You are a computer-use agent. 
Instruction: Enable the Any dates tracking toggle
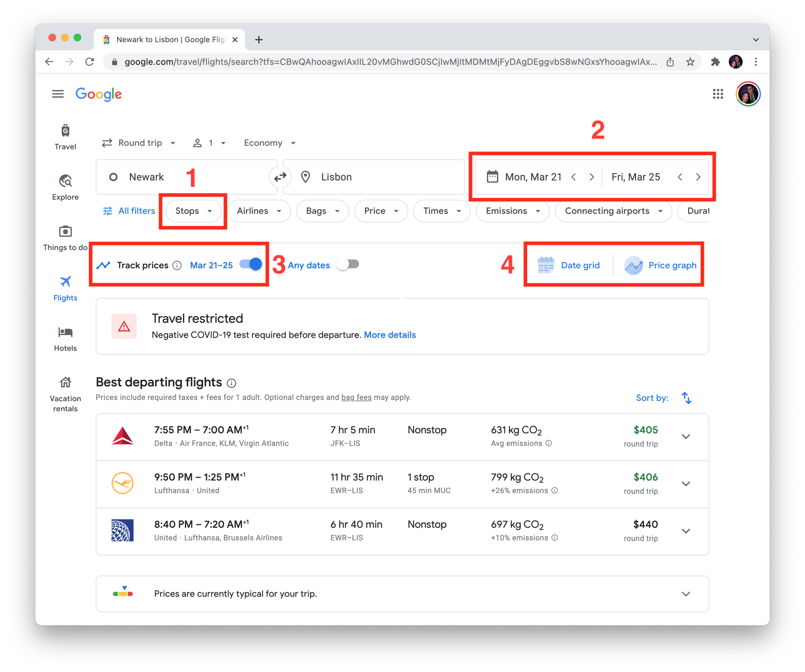tap(348, 264)
